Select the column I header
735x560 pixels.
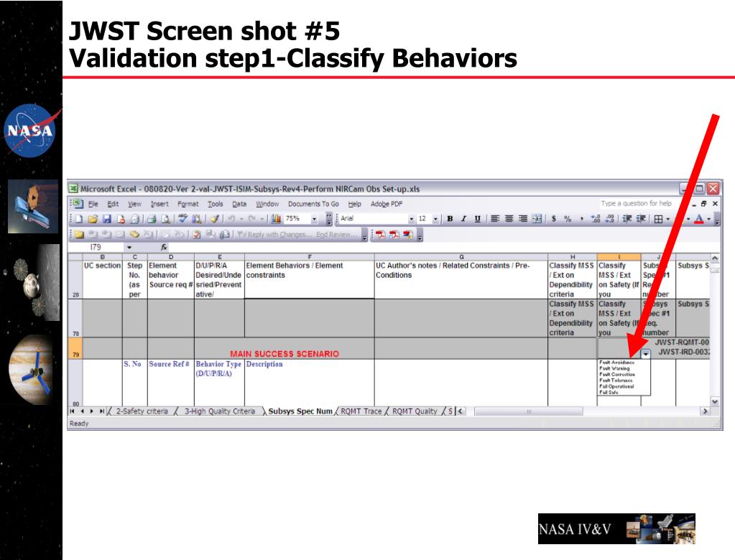[619, 256]
